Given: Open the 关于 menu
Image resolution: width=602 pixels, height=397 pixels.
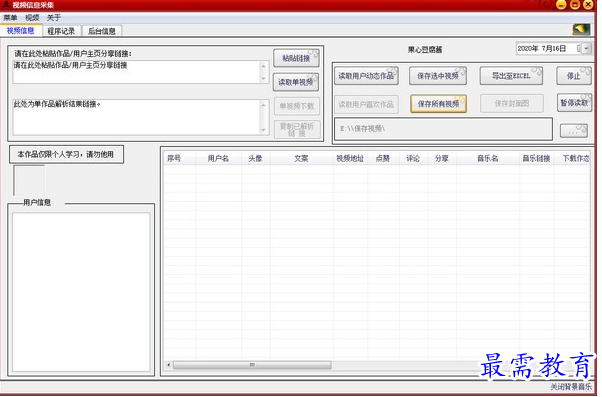Looking at the screenshot, I should [x=54, y=18].
